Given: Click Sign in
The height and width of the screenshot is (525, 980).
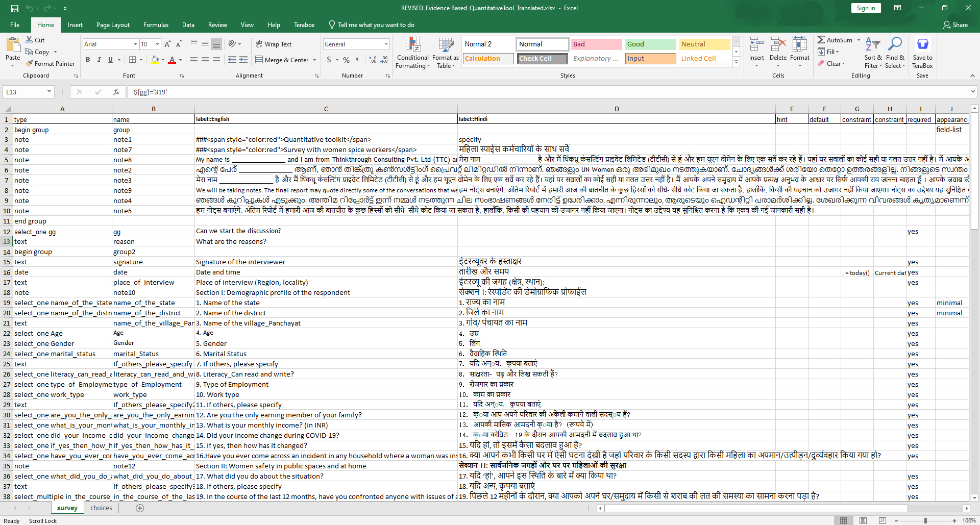Looking at the screenshot, I should (x=866, y=8).
